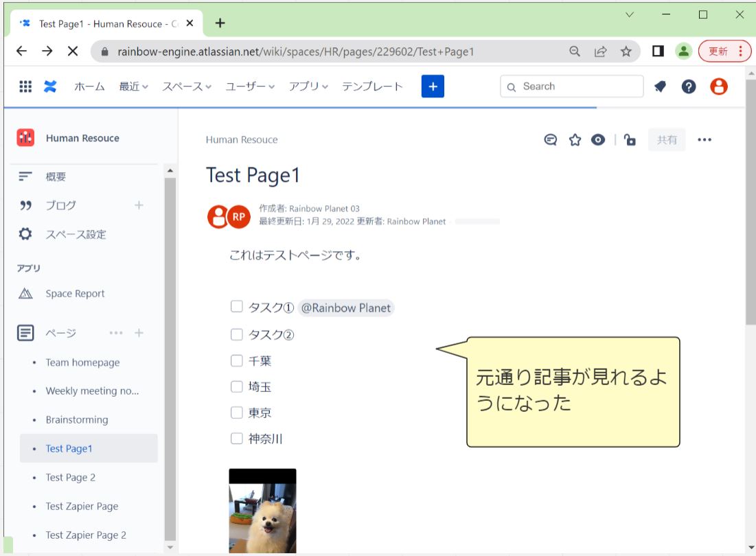Open the app switcher grid icon
Image resolution: width=756 pixels, height=556 pixels.
point(25,86)
